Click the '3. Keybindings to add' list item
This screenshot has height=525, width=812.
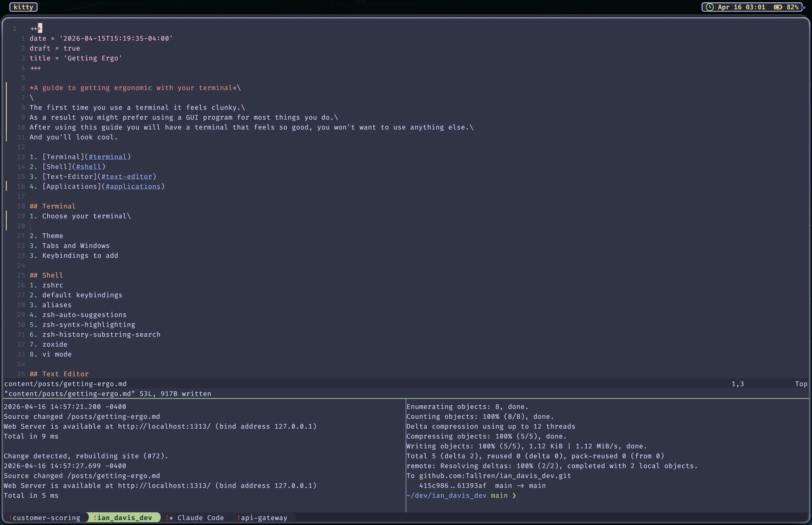pyautogui.click(x=74, y=256)
